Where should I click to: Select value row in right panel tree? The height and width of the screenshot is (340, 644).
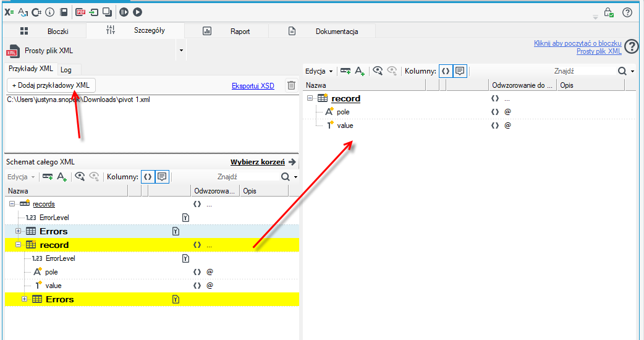tap(345, 125)
